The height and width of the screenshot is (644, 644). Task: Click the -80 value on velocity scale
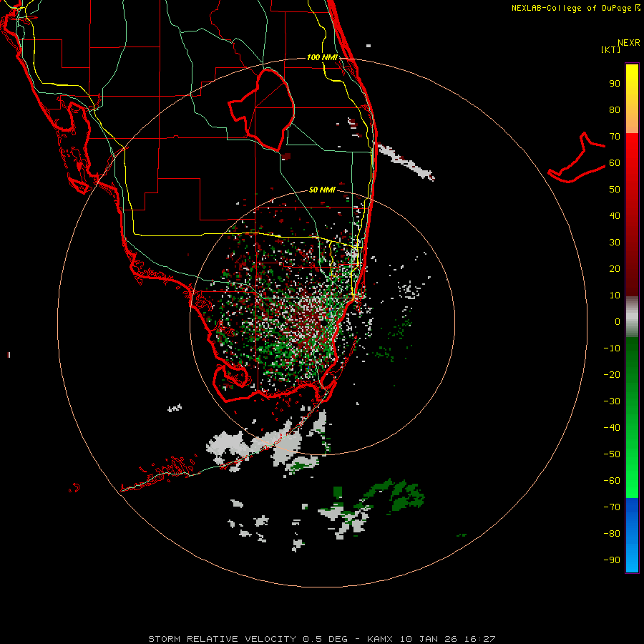[612, 534]
